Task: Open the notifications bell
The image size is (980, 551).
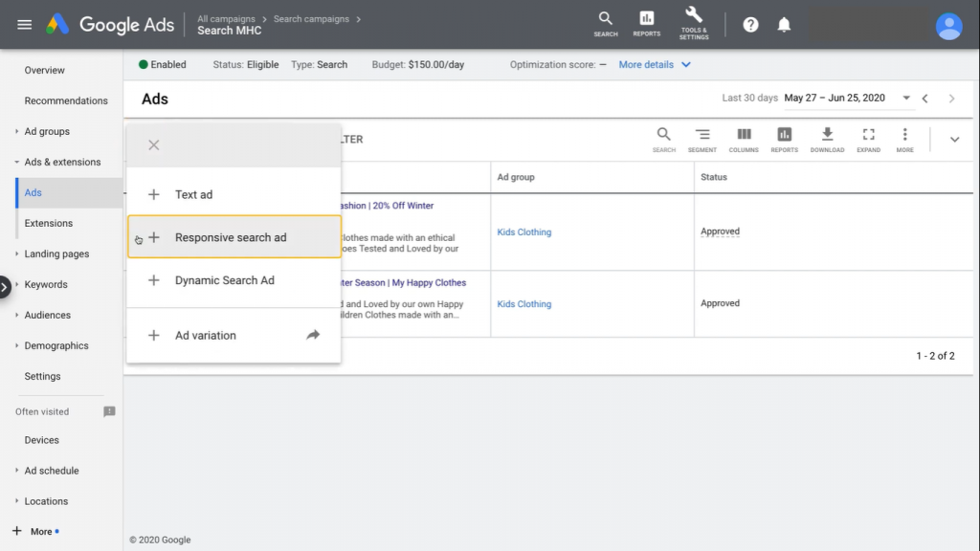Action: tap(784, 25)
